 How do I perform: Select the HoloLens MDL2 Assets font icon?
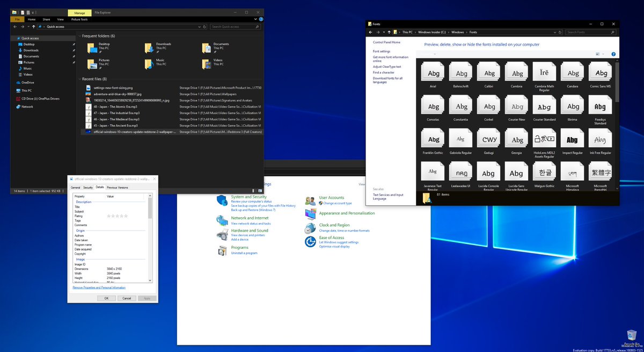point(545,139)
